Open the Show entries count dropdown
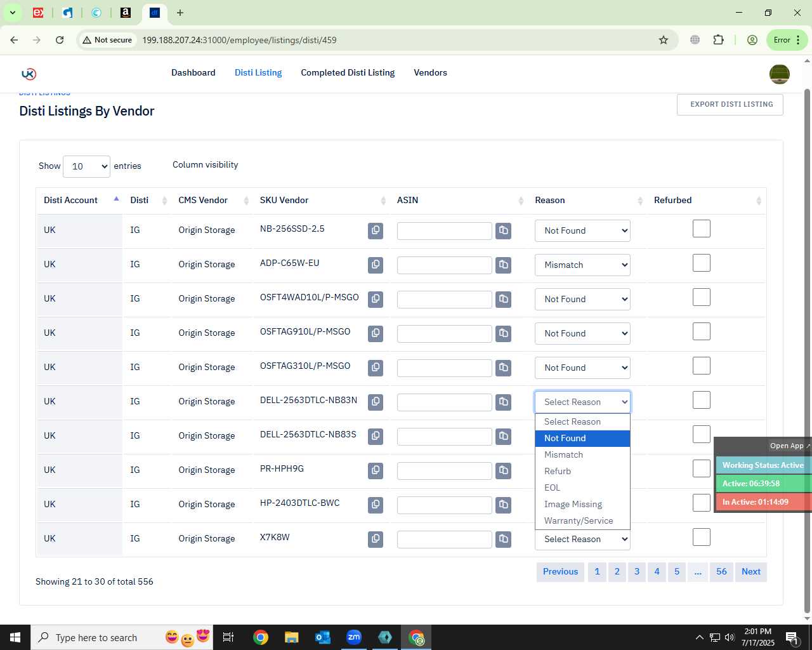 [86, 166]
